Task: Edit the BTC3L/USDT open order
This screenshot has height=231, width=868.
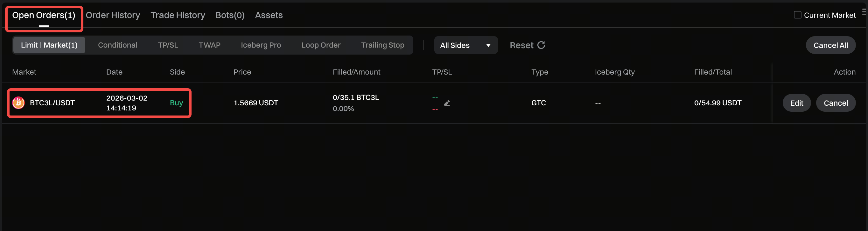Action: coord(796,103)
